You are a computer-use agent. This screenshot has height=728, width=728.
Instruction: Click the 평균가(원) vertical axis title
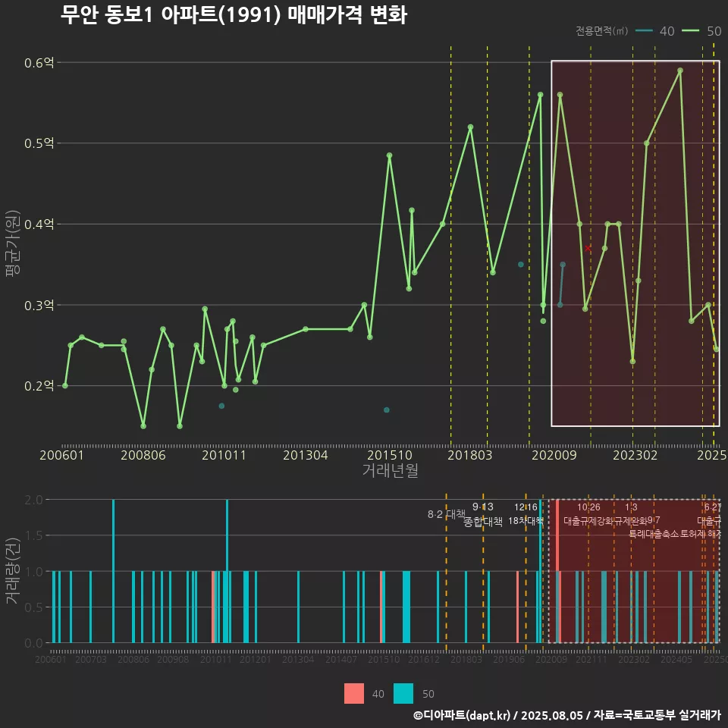[12, 243]
